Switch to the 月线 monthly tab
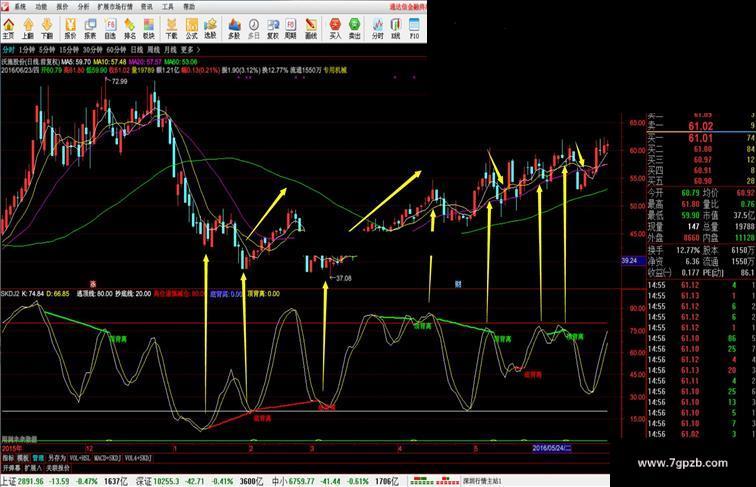Screen dimensions: 756x487 (170, 50)
